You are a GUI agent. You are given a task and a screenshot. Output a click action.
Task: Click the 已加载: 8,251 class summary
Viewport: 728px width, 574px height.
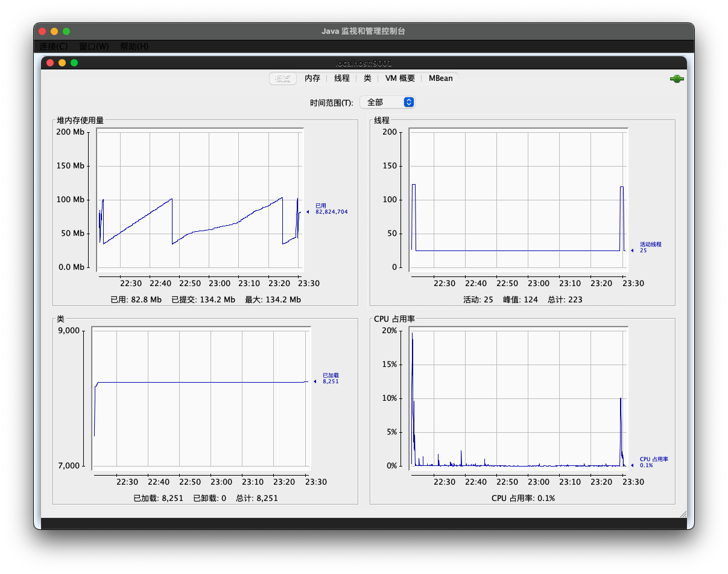point(158,499)
